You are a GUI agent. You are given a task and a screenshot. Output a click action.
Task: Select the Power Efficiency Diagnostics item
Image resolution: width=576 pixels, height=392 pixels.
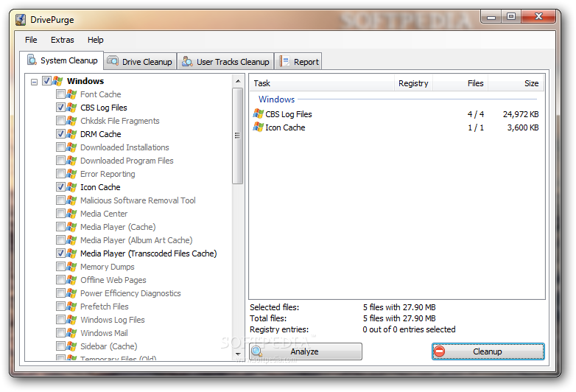(x=130, y=293)
